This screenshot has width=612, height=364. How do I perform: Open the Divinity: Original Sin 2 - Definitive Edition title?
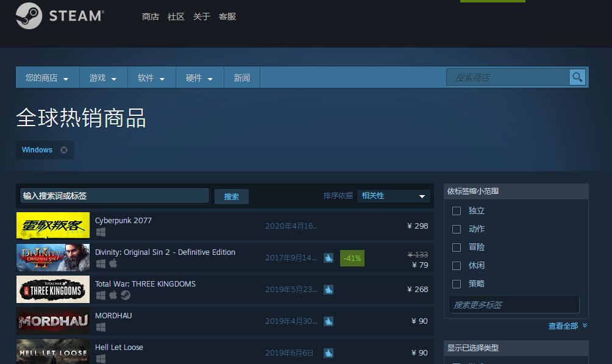click(x=165, y=252)
